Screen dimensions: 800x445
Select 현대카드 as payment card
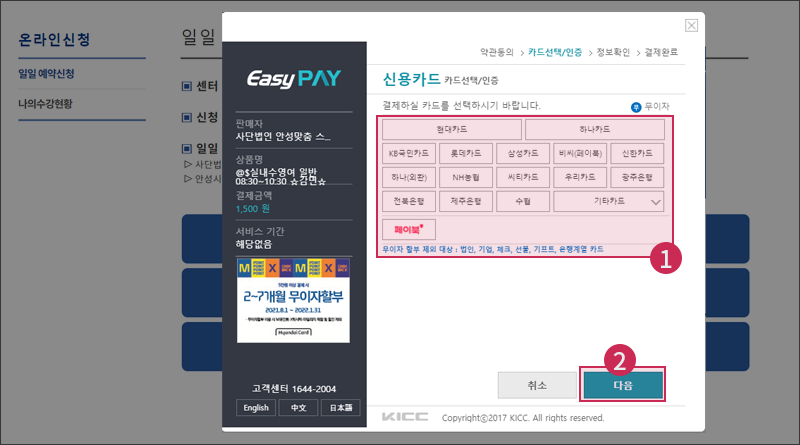click(452, 129)
